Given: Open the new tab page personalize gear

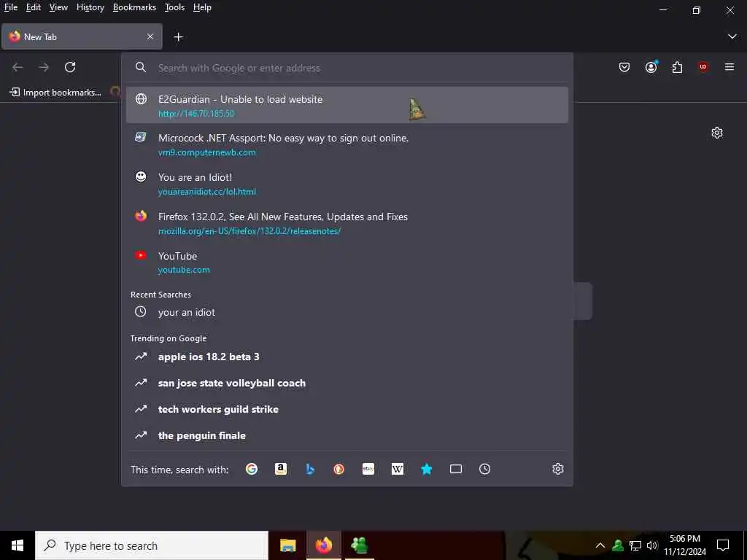Looking at the screenshot, I should coord(717,133).
